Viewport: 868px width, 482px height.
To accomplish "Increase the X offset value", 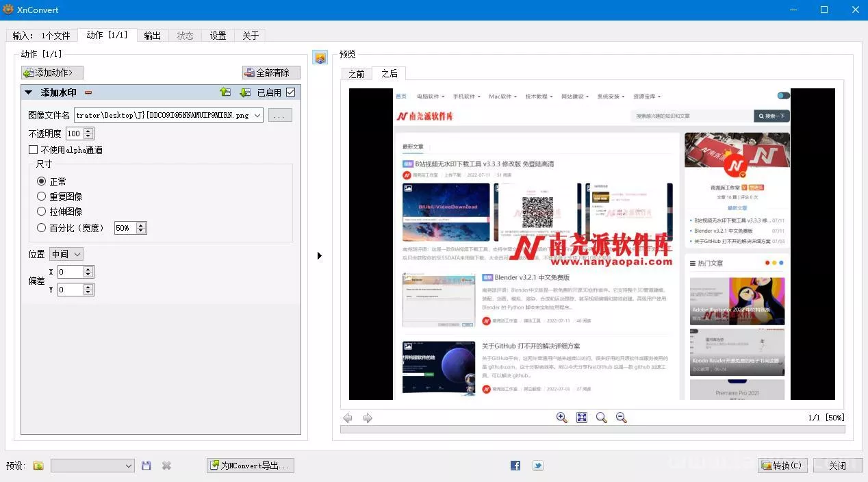I will point(88,269).
